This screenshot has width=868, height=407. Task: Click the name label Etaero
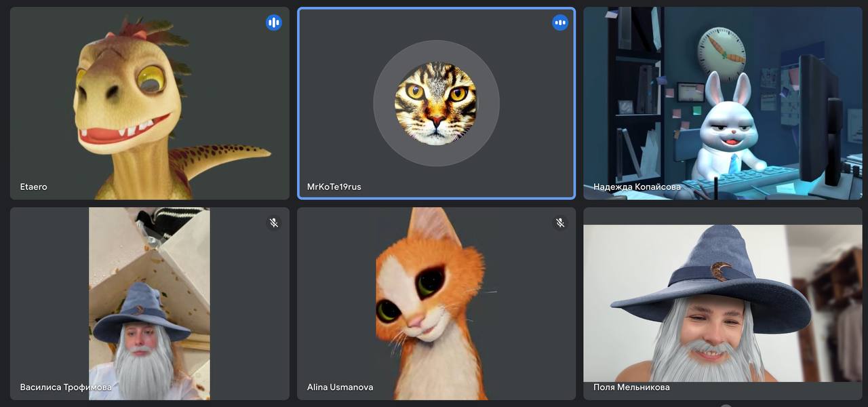(x=34, y=187)
